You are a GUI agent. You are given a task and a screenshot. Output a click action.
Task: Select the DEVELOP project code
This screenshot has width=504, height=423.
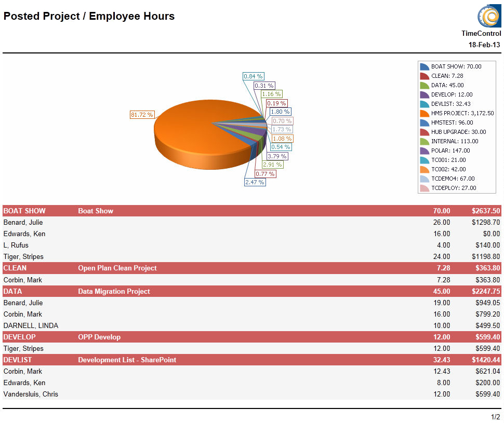pyautogui.click(x=20, y=337)
